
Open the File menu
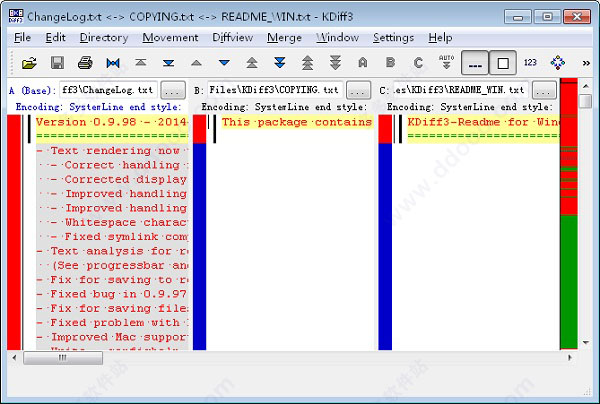pos(22,37)
